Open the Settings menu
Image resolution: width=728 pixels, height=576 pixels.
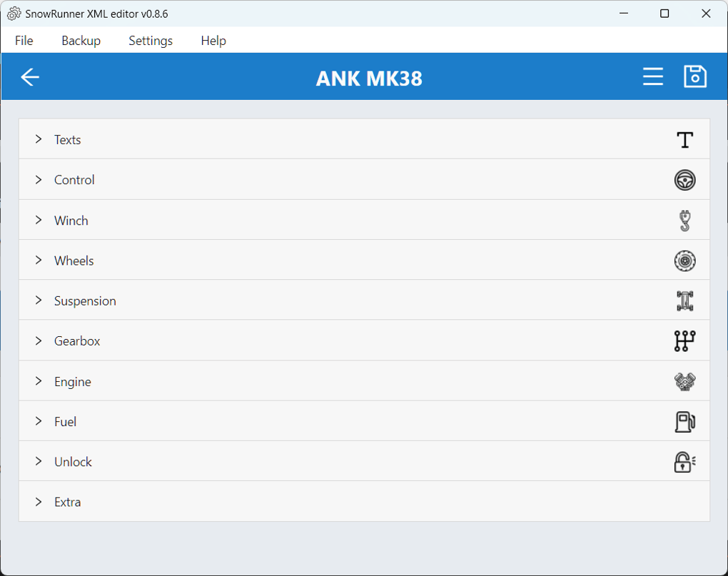[x=151, y=41]
